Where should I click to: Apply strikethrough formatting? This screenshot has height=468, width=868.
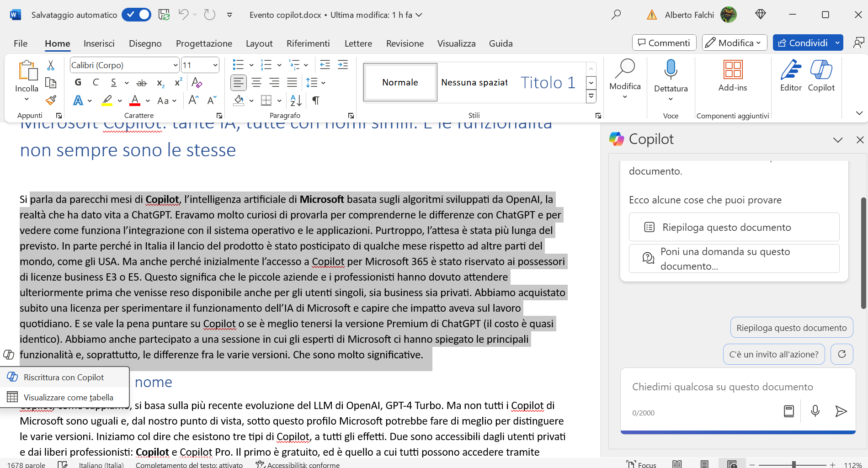[142, 83]
